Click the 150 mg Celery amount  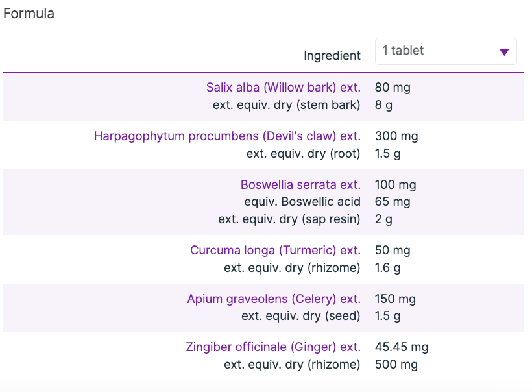click(395, 299)
